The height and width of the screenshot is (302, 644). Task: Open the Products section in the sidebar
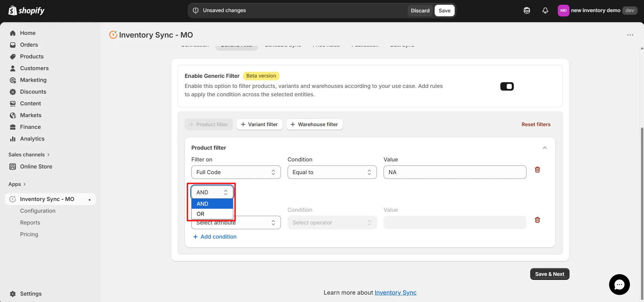pos(32,56)
